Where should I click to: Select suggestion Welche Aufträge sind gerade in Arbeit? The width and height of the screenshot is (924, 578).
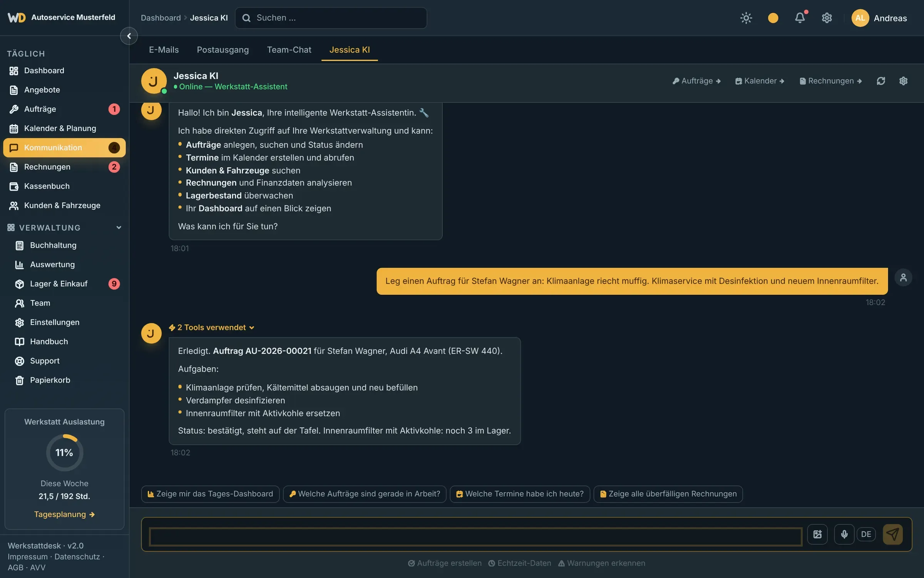point(365,494)
